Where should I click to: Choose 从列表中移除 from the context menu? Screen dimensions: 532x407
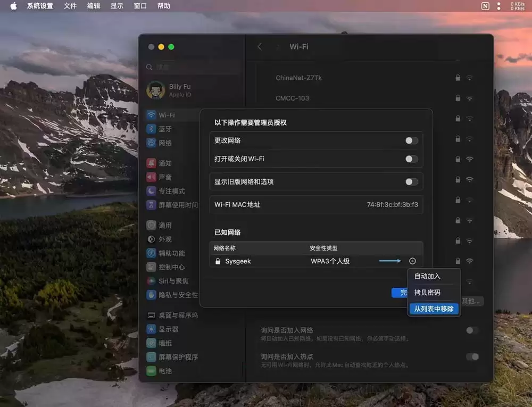[x=434, y=309]
